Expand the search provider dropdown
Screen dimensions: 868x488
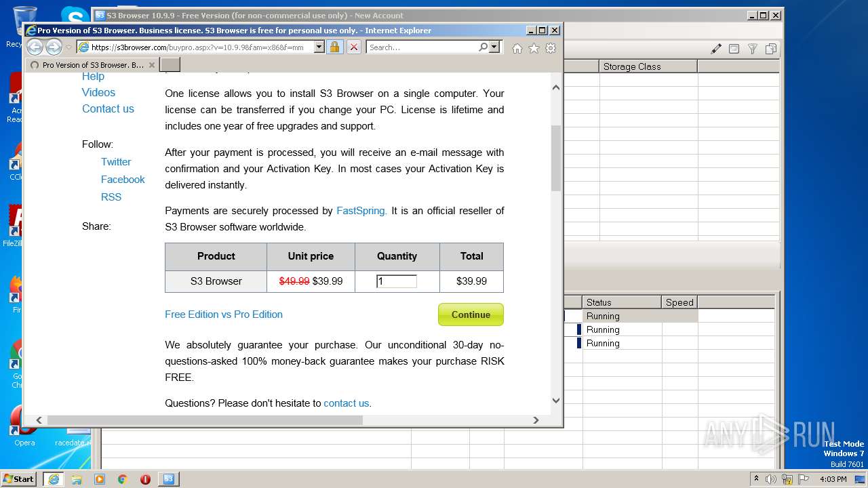coord(494,47)
